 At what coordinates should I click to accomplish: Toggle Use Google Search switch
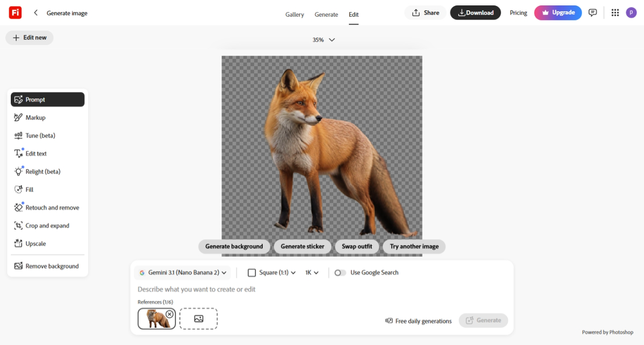coord(340,273)
